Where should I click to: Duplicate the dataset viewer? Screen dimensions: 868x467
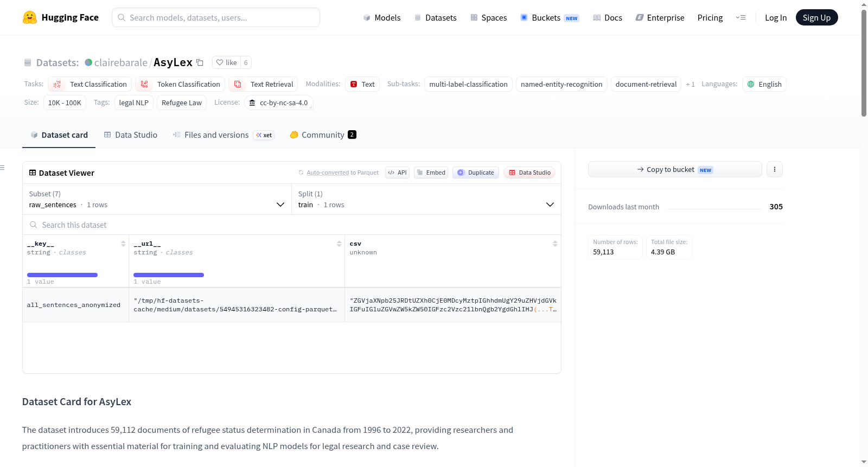pos(476,172)
